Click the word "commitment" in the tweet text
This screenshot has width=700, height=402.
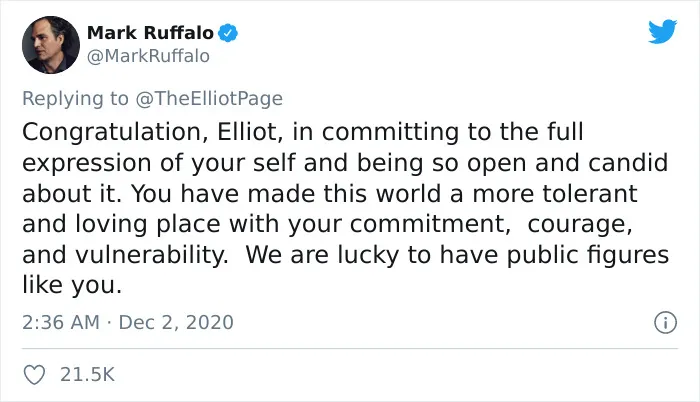tap(430, 224)
